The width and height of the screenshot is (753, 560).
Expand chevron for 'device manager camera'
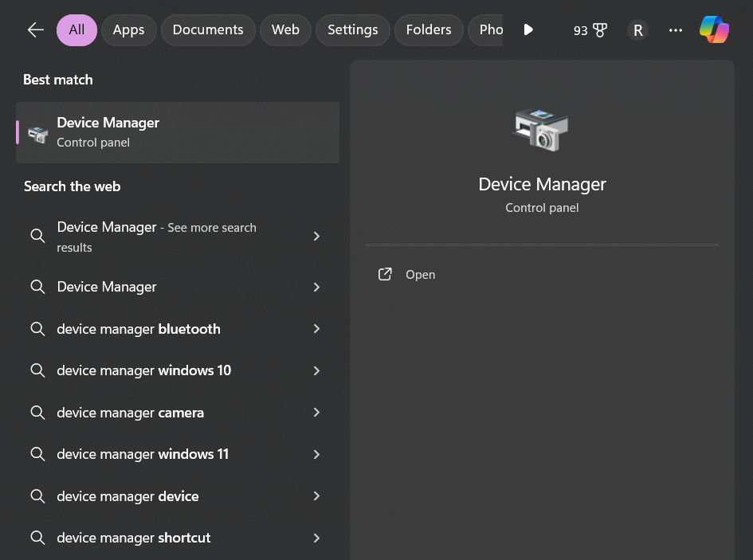pos(316,413)
